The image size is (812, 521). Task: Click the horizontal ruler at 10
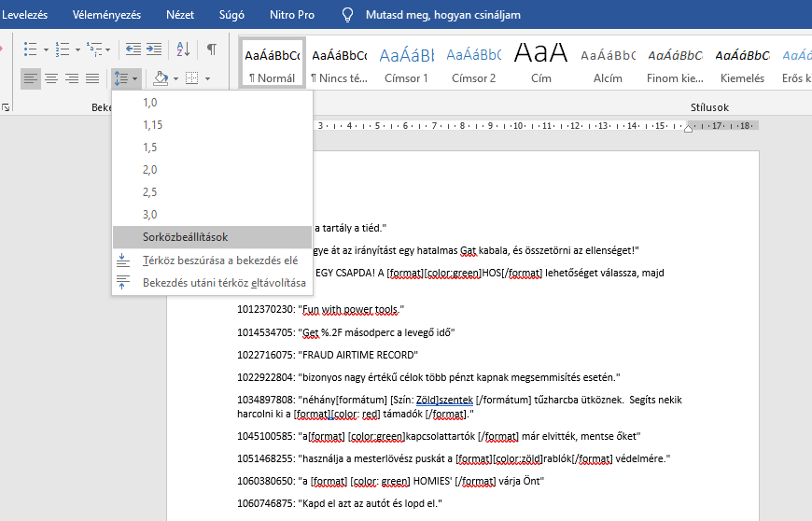pyautogui.click(x=518, y=126)
